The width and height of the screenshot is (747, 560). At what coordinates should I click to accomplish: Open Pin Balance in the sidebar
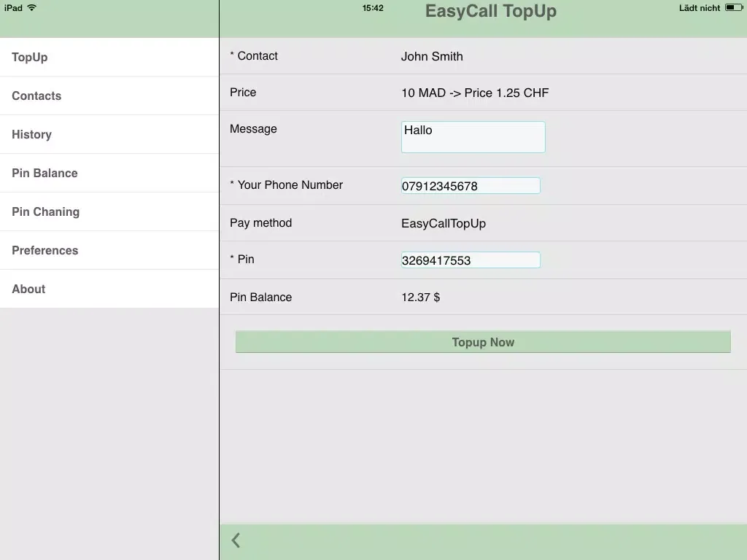[x=109, y=173]
